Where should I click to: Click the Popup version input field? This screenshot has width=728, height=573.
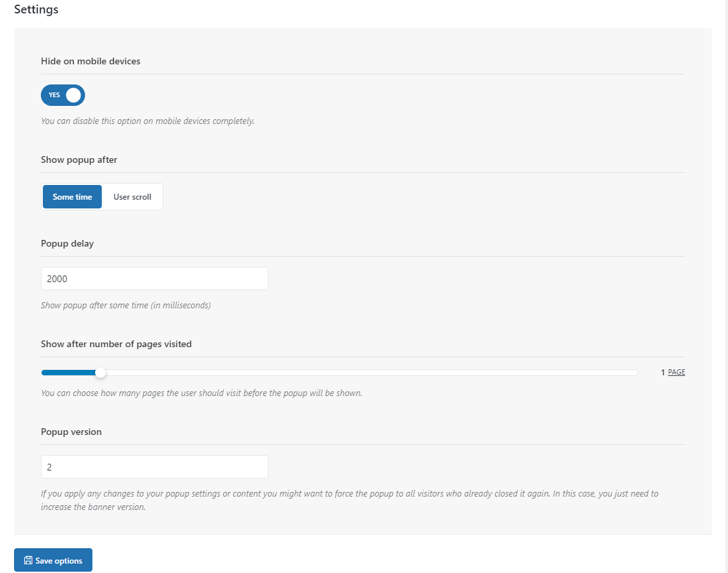pos(155,466)
